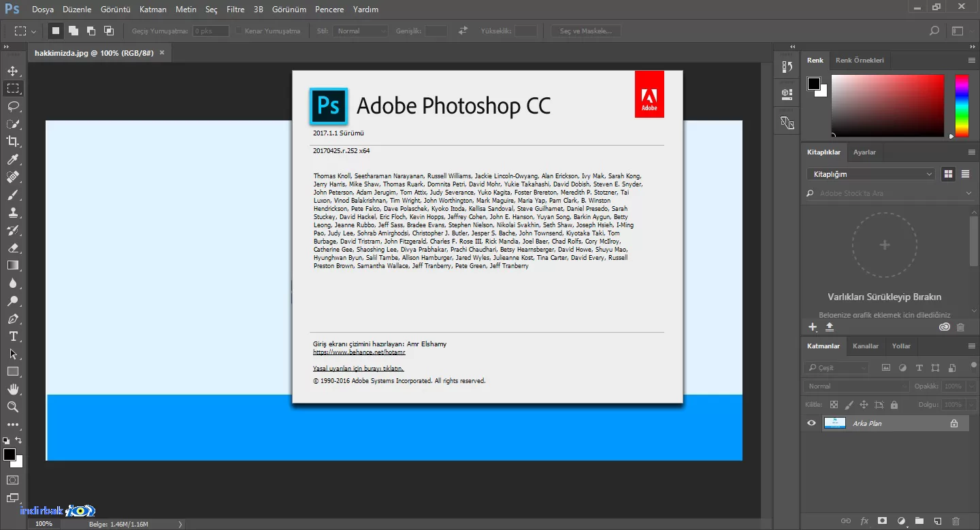This screenshot has height=530, width=980.
Task: Expand Adobe Stock search options chevron
Action: [x=970, y=193]
